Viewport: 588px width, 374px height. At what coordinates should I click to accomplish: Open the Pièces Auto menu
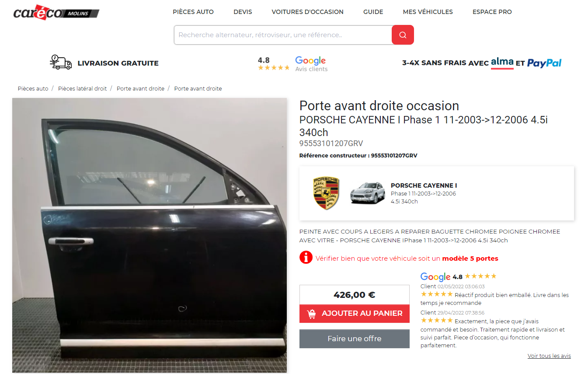click(193, 12)
